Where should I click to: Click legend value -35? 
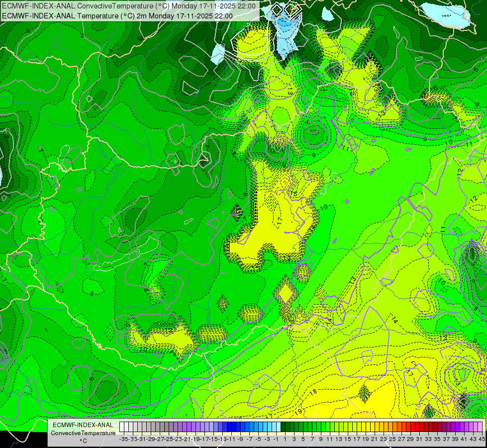pyautogui.click(x=124, y=440)
